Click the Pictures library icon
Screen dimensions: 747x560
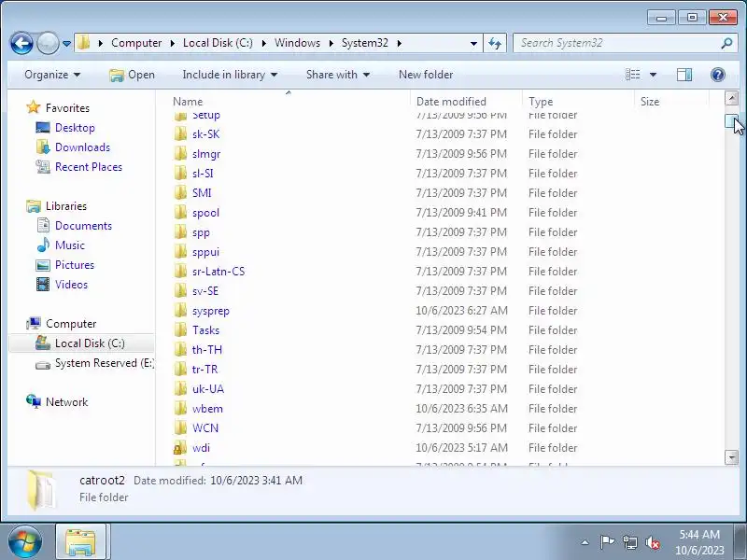point(43,265)
